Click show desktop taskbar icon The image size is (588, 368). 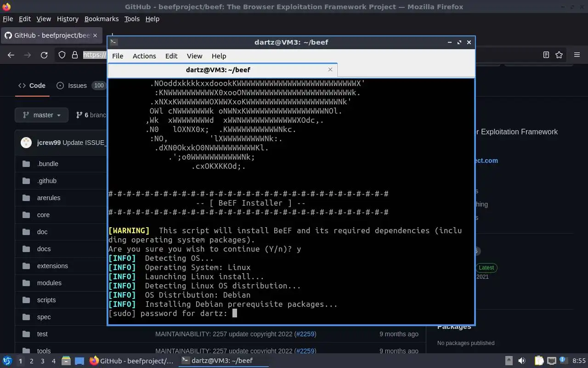[79, 361]
